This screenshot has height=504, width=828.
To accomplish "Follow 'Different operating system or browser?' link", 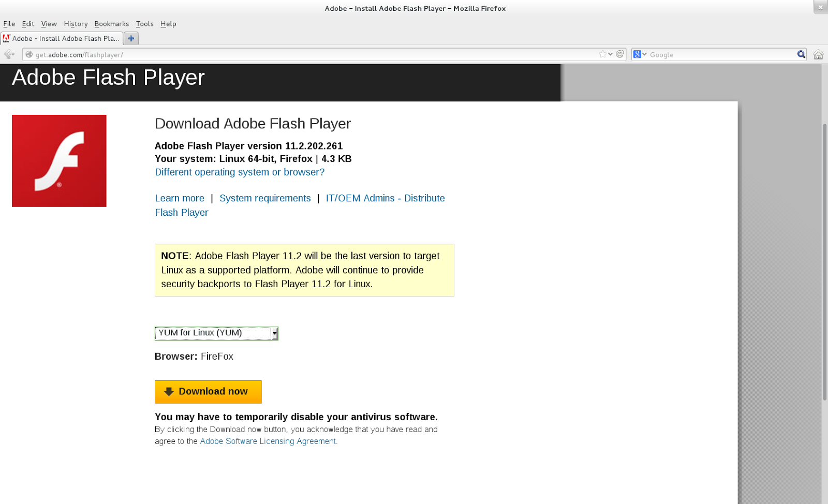I will (x=240, y=172).
